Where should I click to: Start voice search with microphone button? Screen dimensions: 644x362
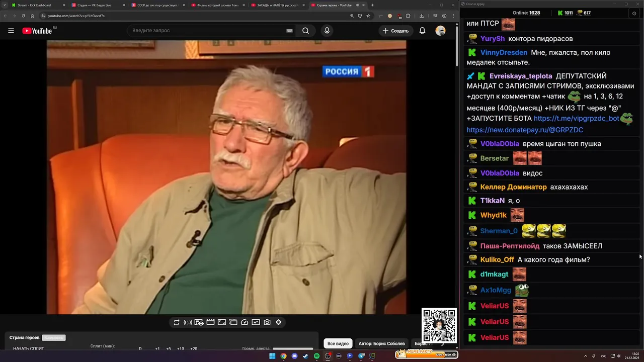tap(327, 31)
